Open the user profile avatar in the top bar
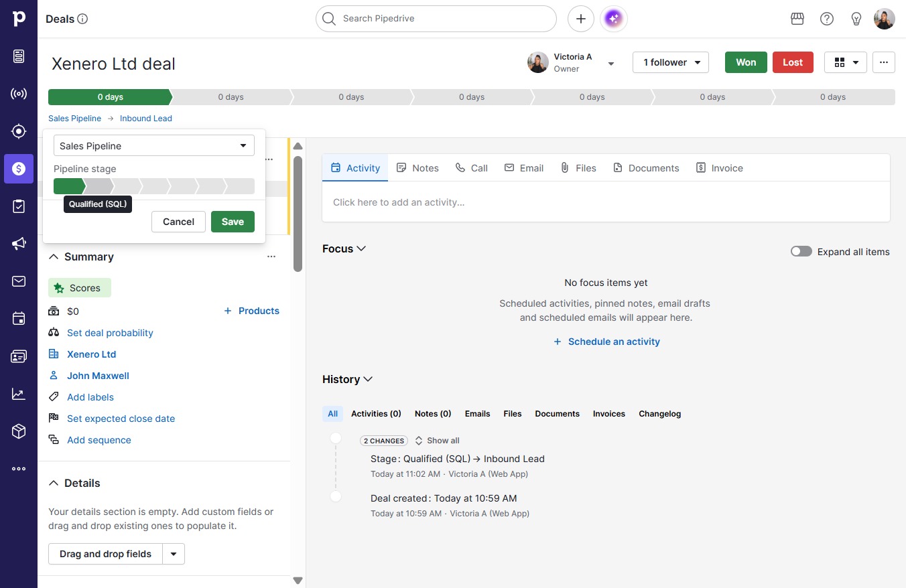The image size is (906, 588). (x=885, y=19)
